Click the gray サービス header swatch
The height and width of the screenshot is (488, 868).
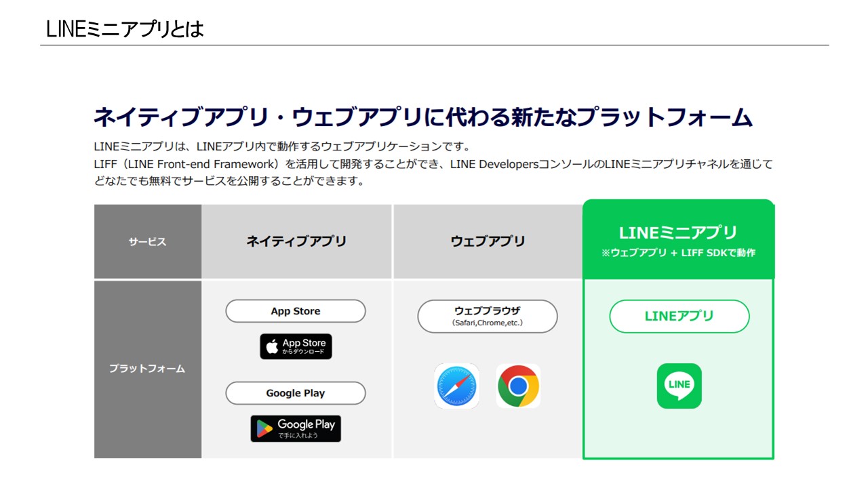pyautogui.click(x=147, y=241)
